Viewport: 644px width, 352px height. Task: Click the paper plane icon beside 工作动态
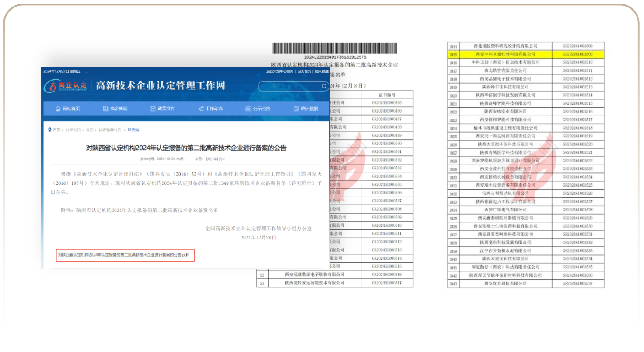click(x=201, y=109)
